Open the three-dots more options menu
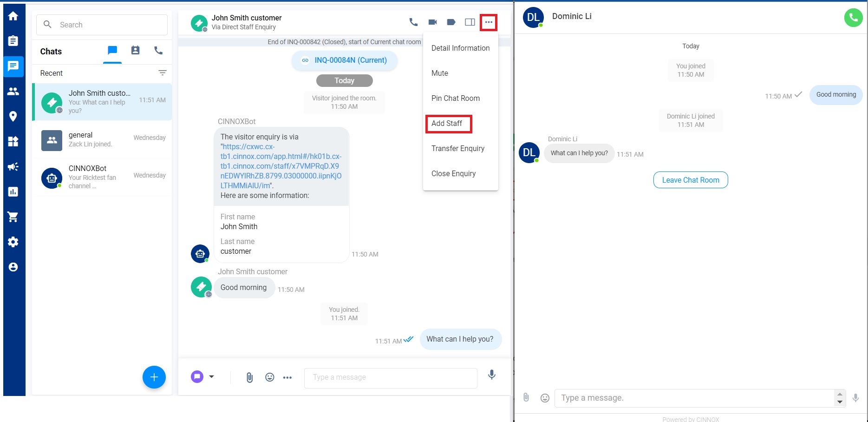This screenshot has height=422, width=868. [489, 22]
